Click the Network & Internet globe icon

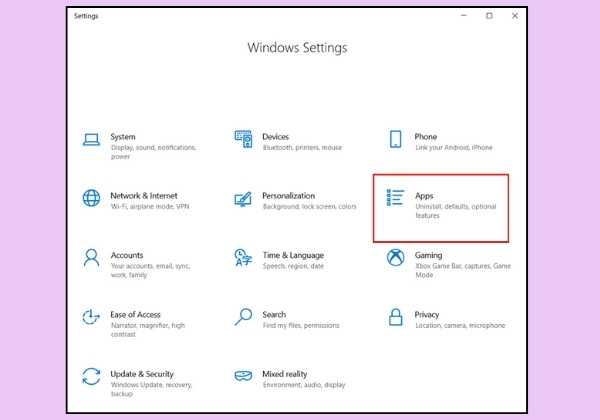(91, 198)
